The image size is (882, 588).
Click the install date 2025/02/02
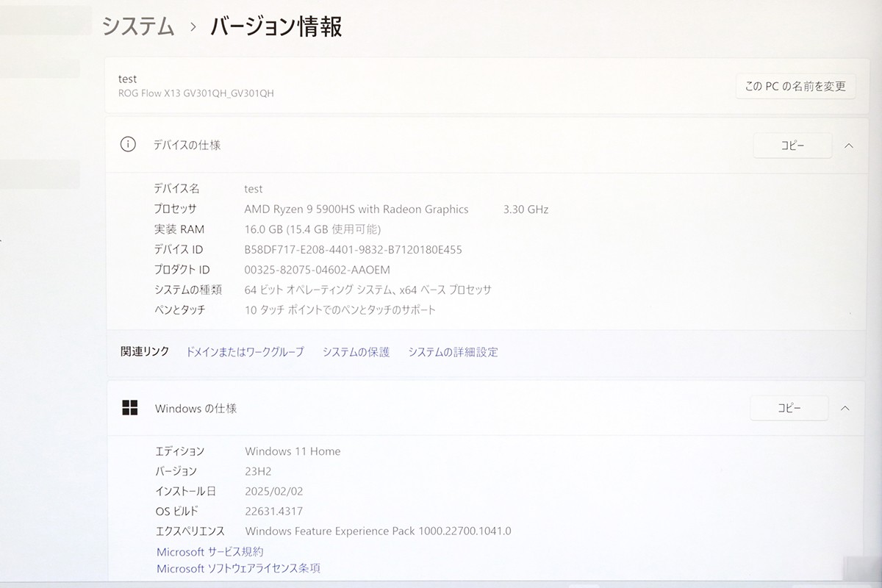pos(274,491)
